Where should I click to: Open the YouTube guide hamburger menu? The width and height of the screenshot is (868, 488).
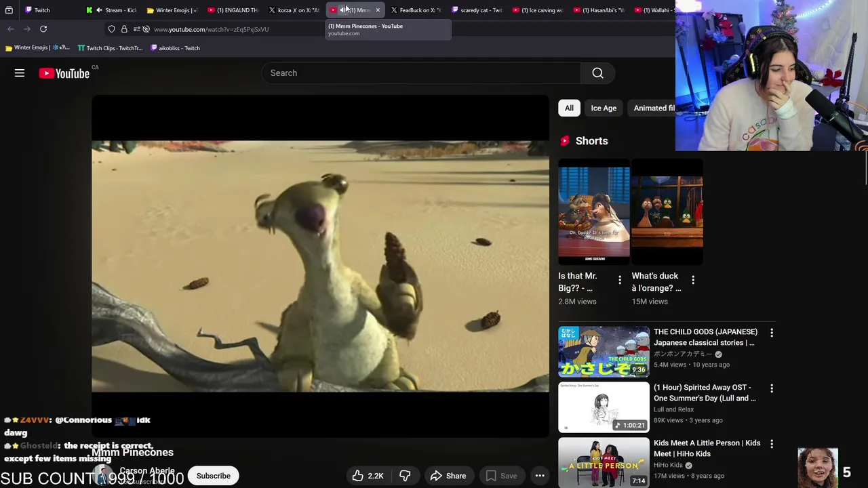(x=20, y=73)
